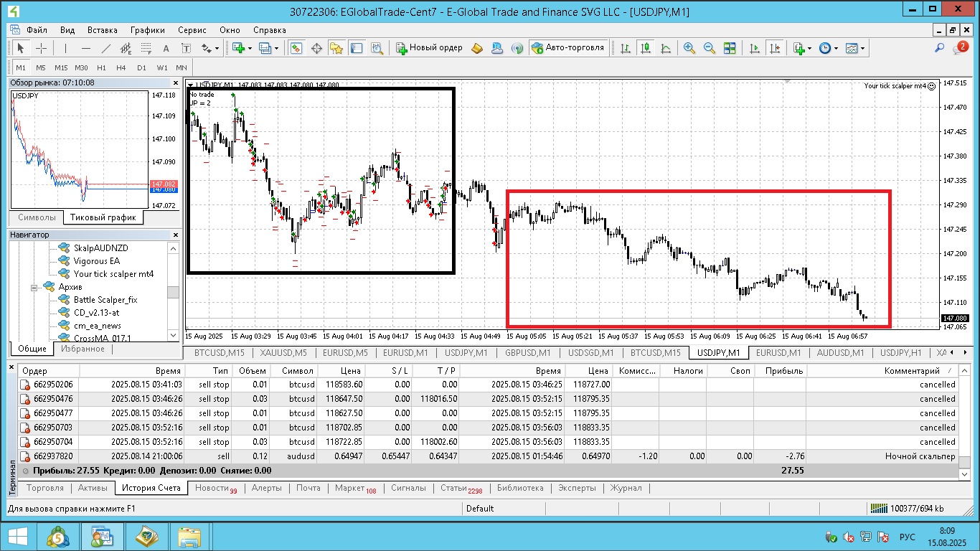980x551 pixels.
Task: Switch to the Торговля terminal tab
Action: [45, 488]
